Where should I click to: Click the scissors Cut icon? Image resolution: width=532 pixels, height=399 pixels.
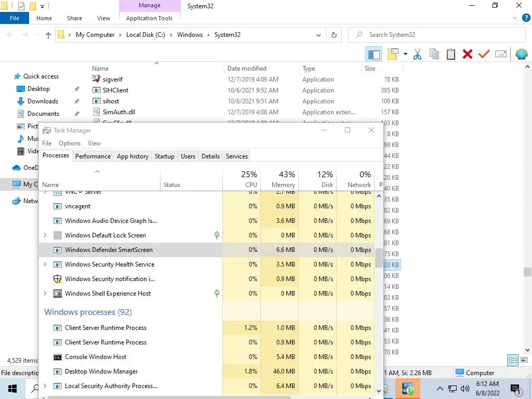point(417,54)
